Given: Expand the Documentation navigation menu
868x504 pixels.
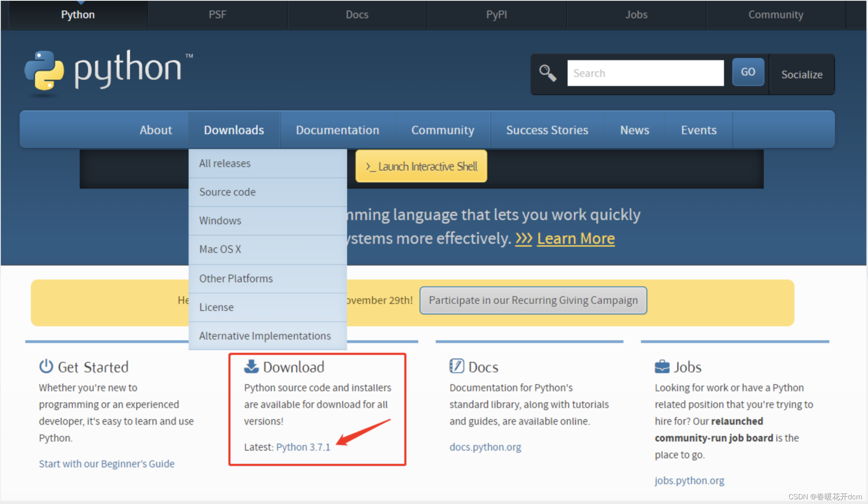Looking at the screenshot, I should [x=337, y=130].
